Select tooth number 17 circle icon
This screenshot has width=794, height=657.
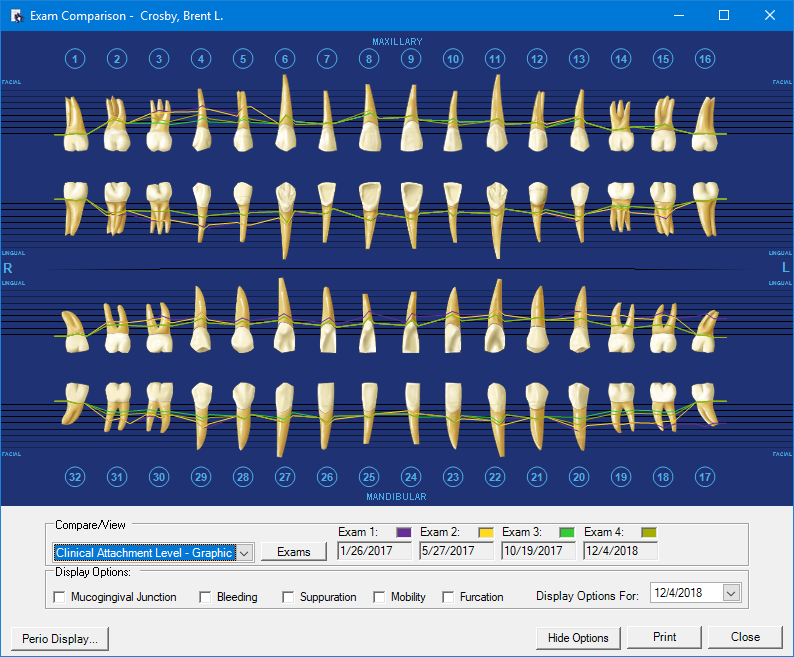705,477
